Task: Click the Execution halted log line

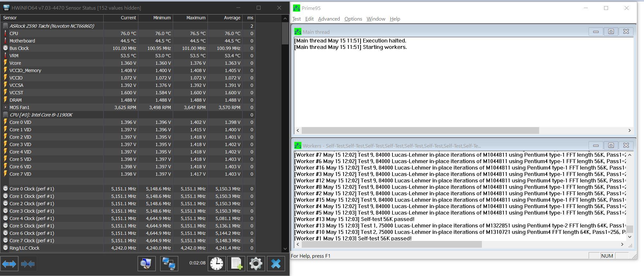Action: tap(351, 41)
